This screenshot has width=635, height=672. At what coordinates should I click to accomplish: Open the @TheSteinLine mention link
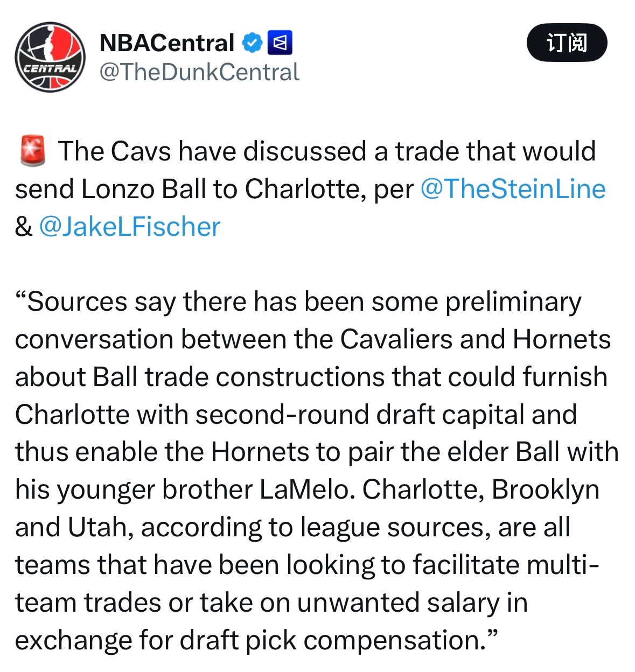click(512, 189)
